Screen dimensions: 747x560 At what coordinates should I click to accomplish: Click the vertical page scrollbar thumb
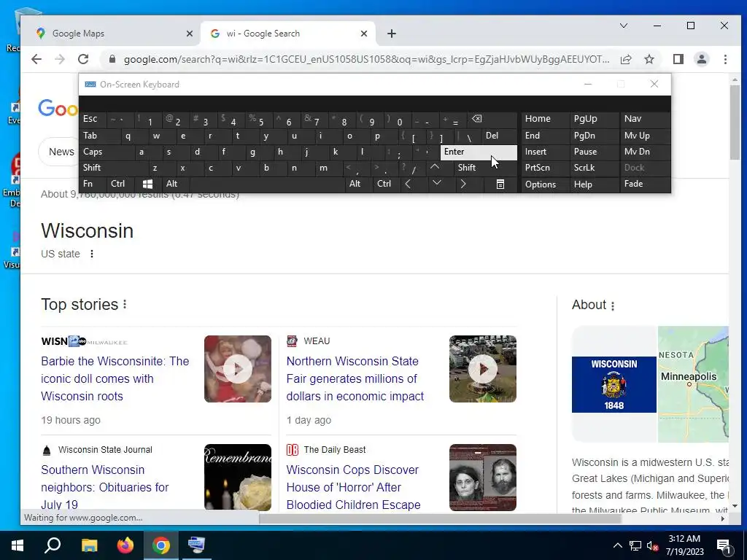pyautogui.click(x=735, y=124)
